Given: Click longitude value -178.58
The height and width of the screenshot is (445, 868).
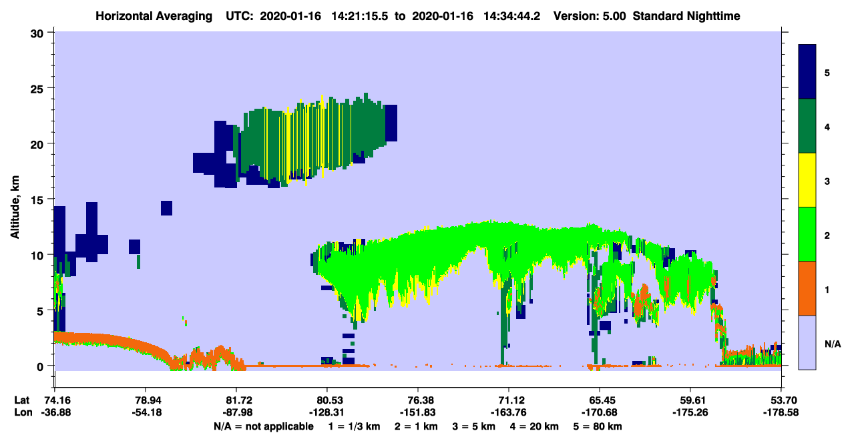Looking at the screenshot, I should pos(781,413).
